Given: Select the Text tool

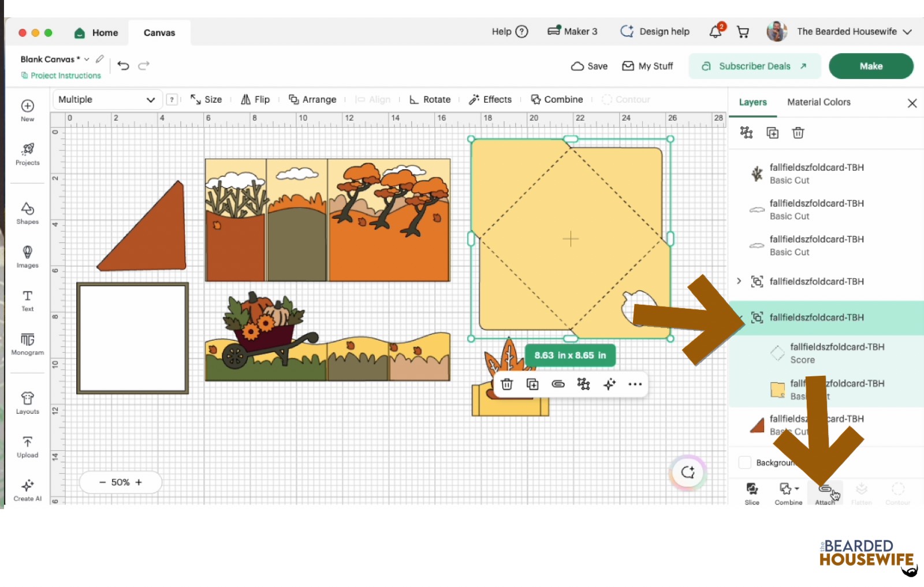Looking at the screenshot, I should tap(27, 301).
